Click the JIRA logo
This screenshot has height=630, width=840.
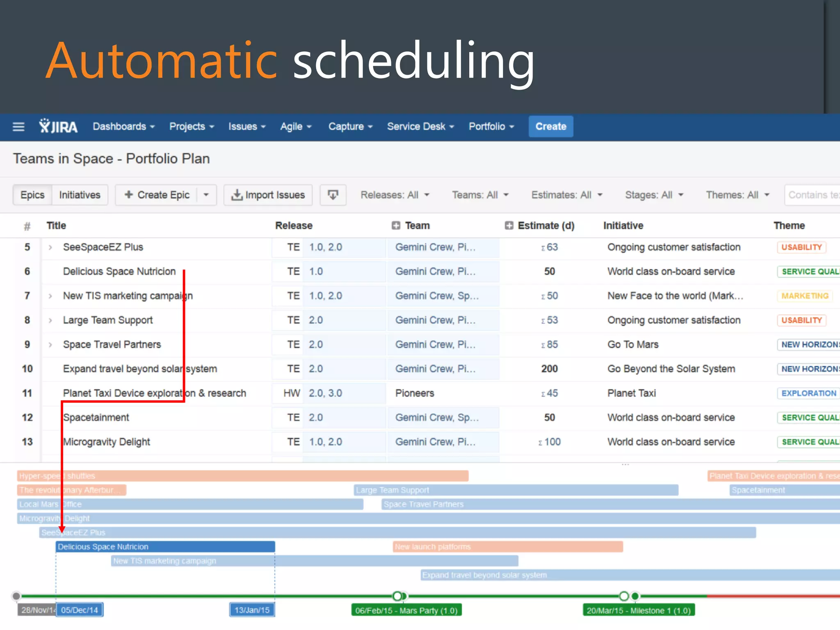coord(58,126)
